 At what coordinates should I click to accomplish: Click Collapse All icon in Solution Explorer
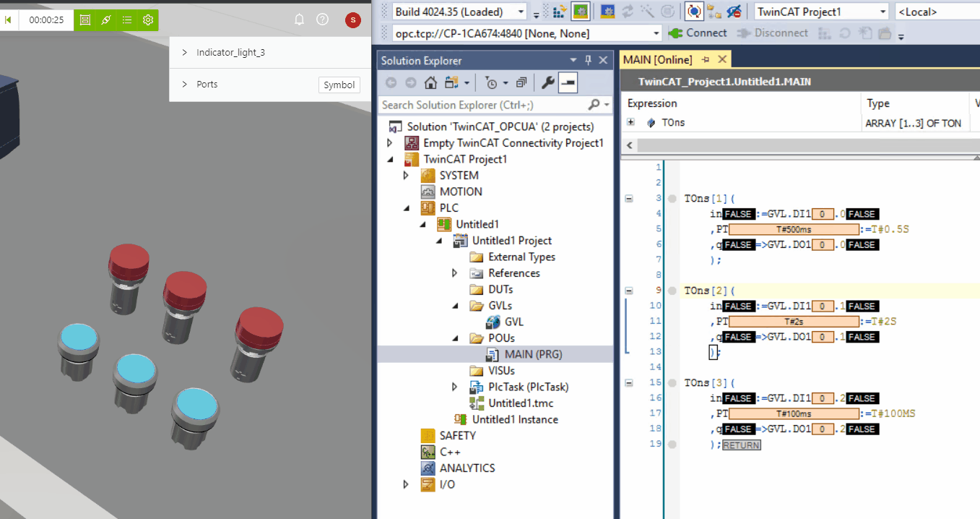coord(521,82)
